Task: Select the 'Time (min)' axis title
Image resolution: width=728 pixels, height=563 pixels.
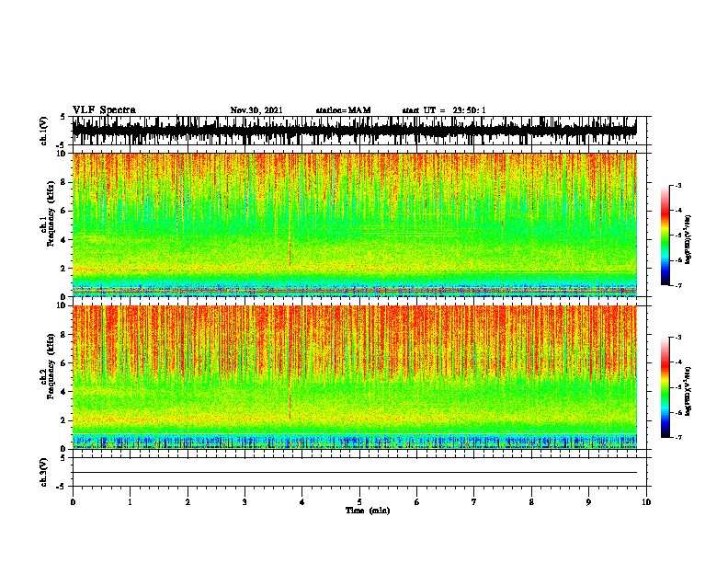Action: 368,511
